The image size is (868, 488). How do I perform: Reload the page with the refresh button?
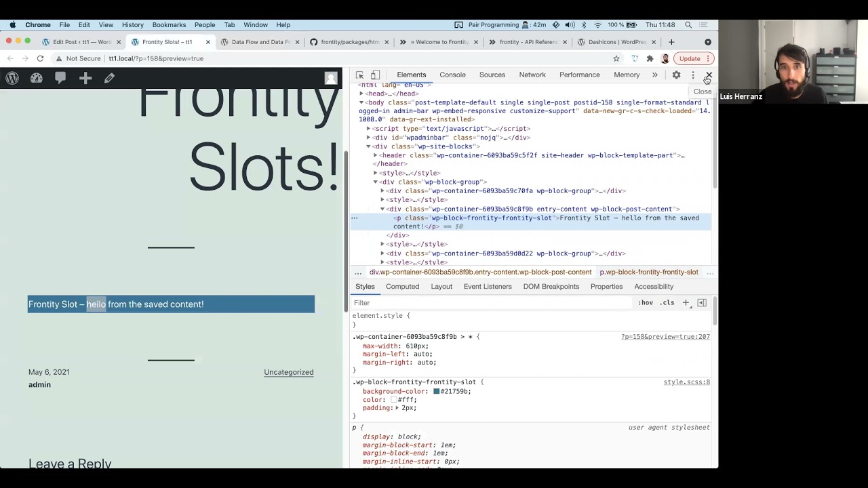(x=40, y=58)
